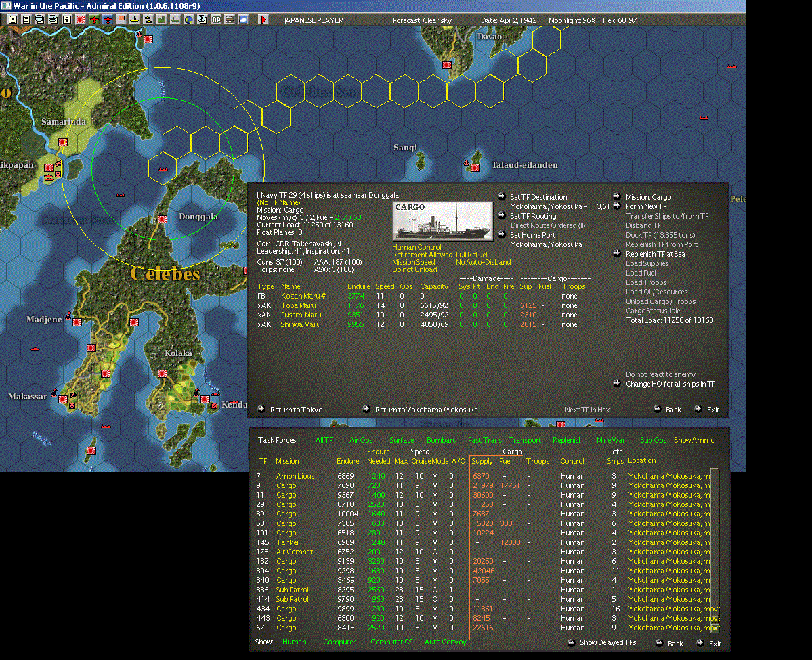Click the Donggala base icon on map

point(162,219)
